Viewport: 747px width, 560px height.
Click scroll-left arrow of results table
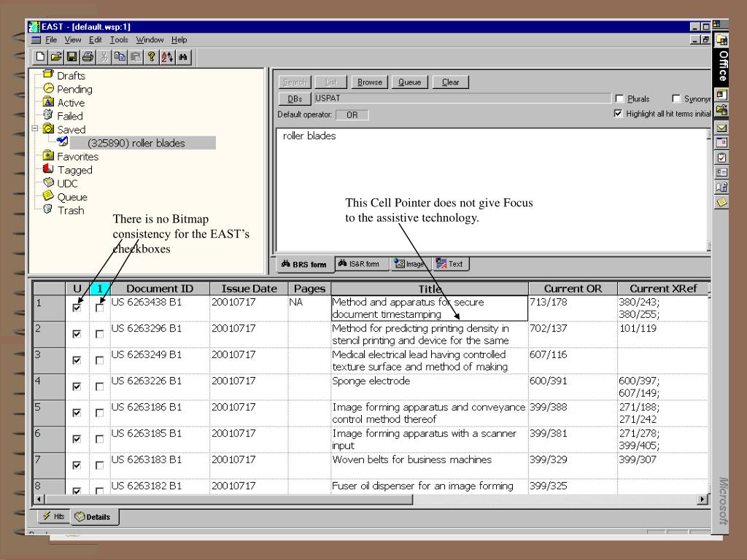click(x=39, y=499)
